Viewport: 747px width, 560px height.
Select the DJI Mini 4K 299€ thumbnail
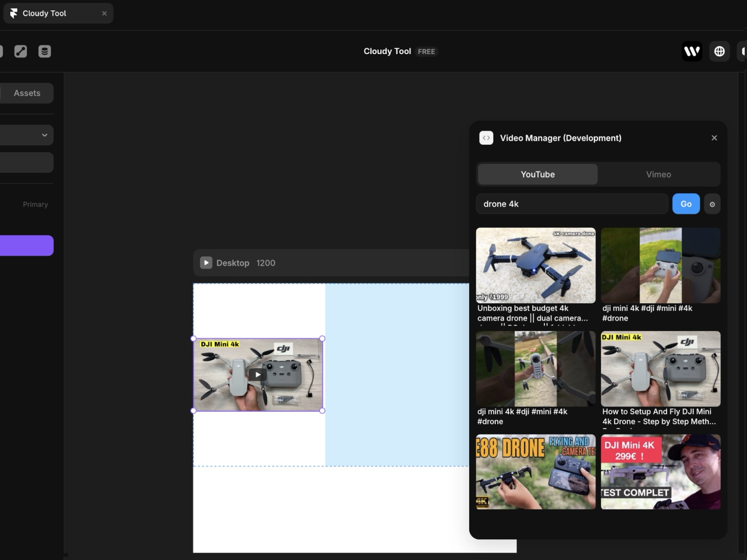(661, 472)
